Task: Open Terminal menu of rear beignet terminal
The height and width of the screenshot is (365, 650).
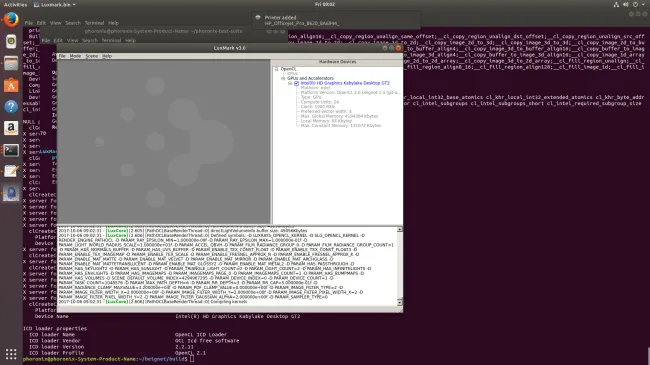Action: 95,23
